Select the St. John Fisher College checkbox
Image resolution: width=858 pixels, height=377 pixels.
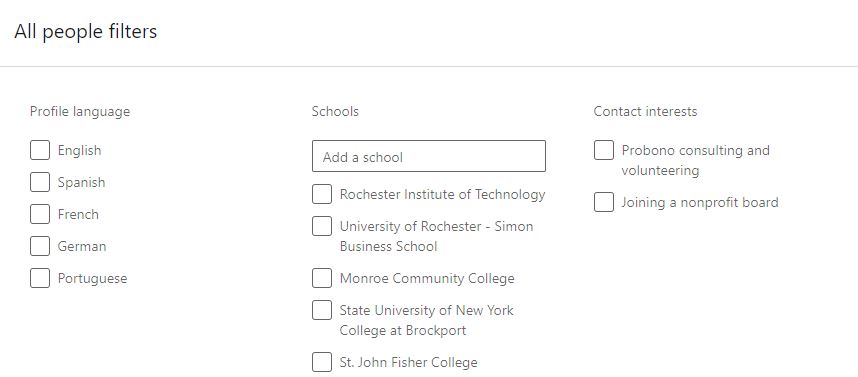(322, 362)
